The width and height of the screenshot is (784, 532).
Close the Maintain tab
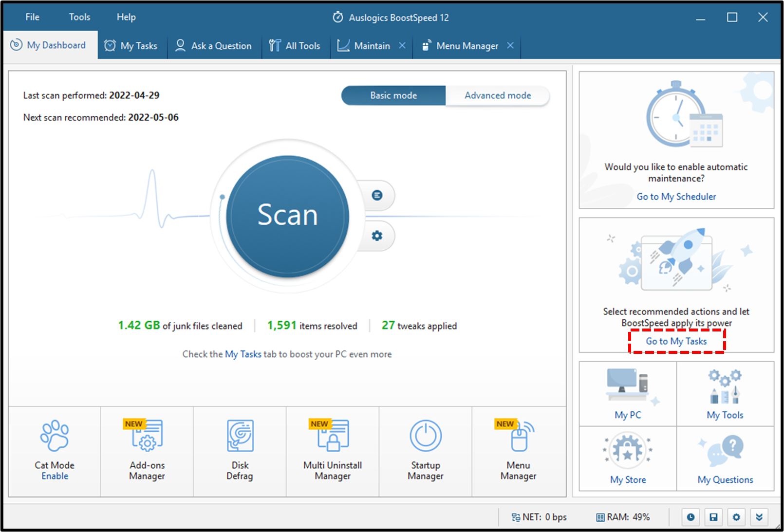pos(402,45)
